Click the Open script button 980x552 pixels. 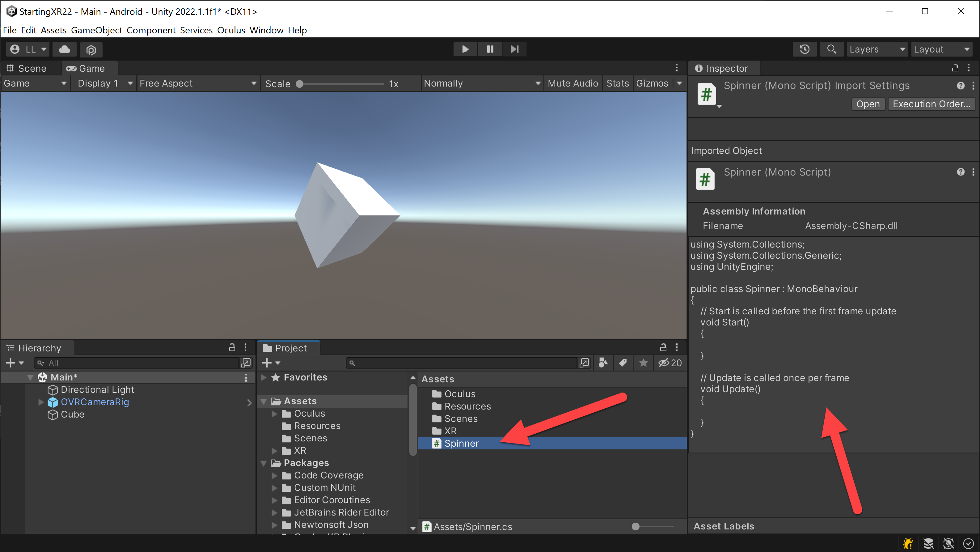click(x=868, y=104)
